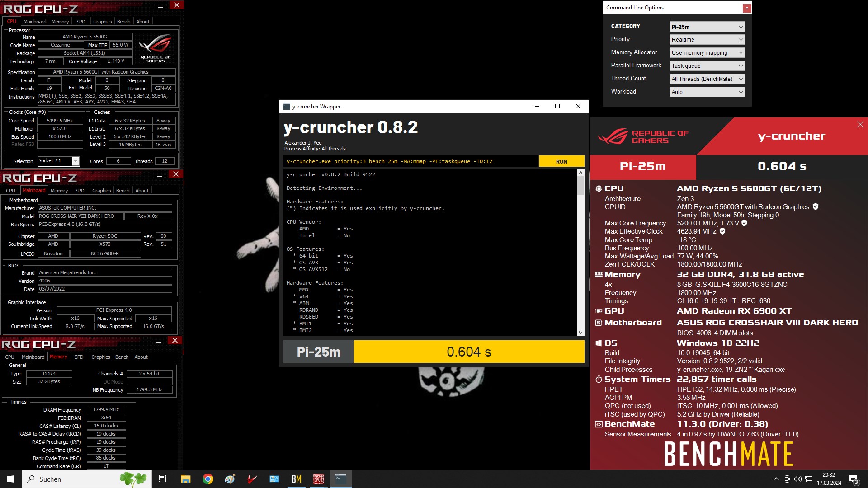Click the Republic of Gamers logo in CPU-Z
This screenshot has width=868, height=488.
[155, 48]
